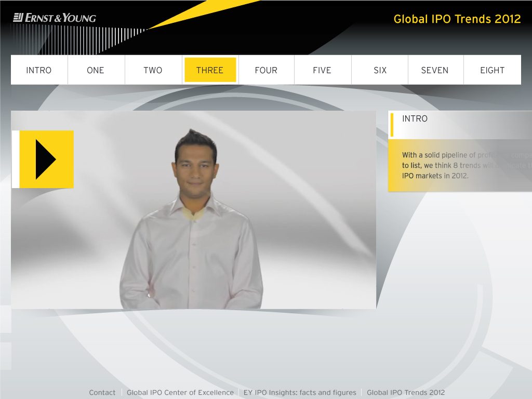
Task: Go to the FOUR tab
Action: (266, 70)
